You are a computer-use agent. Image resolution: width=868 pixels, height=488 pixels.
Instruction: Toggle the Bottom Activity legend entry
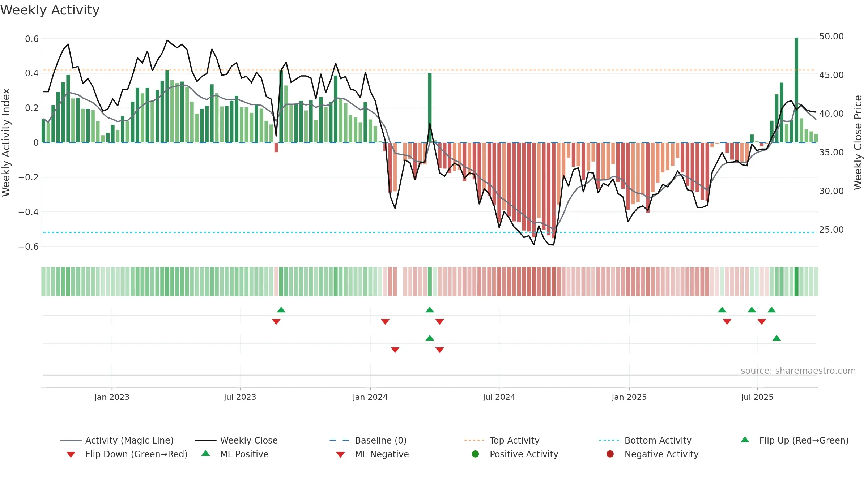click(645, 440)
